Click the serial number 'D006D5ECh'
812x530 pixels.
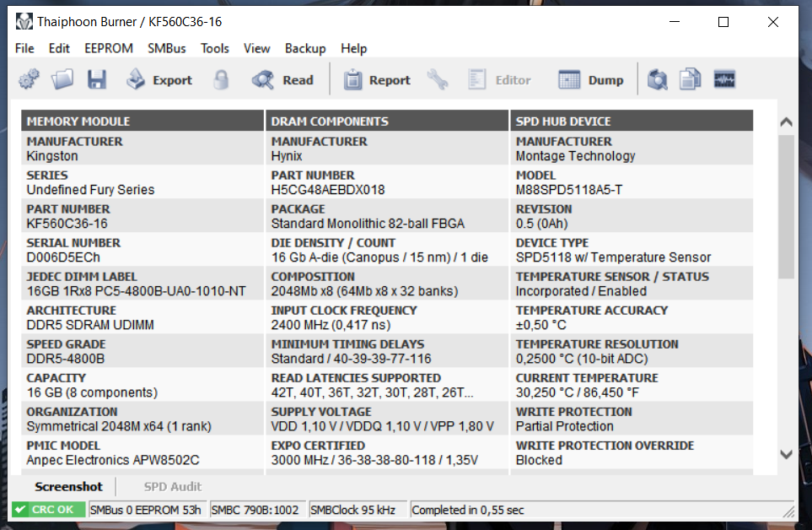(x=63, y=257)
